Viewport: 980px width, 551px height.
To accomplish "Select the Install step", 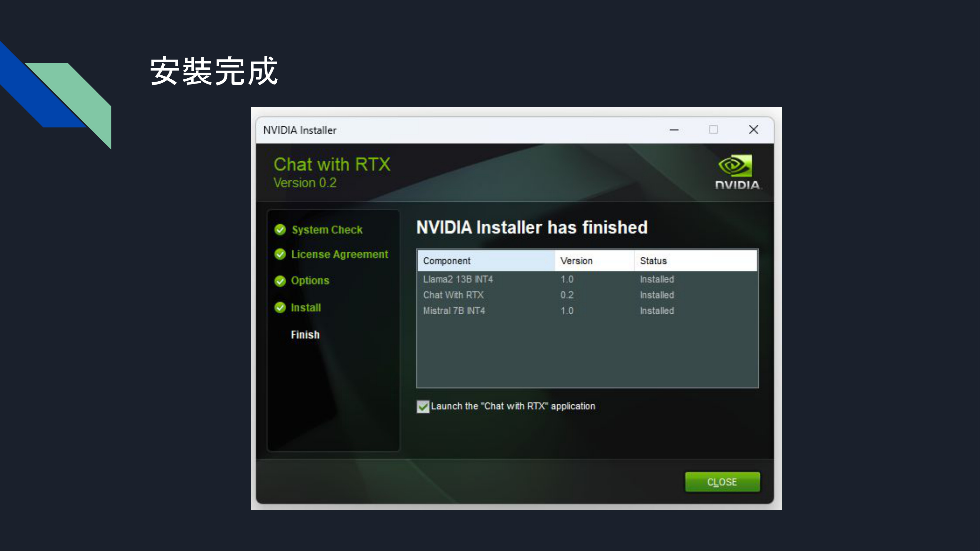I will click(x=306, y=307).
